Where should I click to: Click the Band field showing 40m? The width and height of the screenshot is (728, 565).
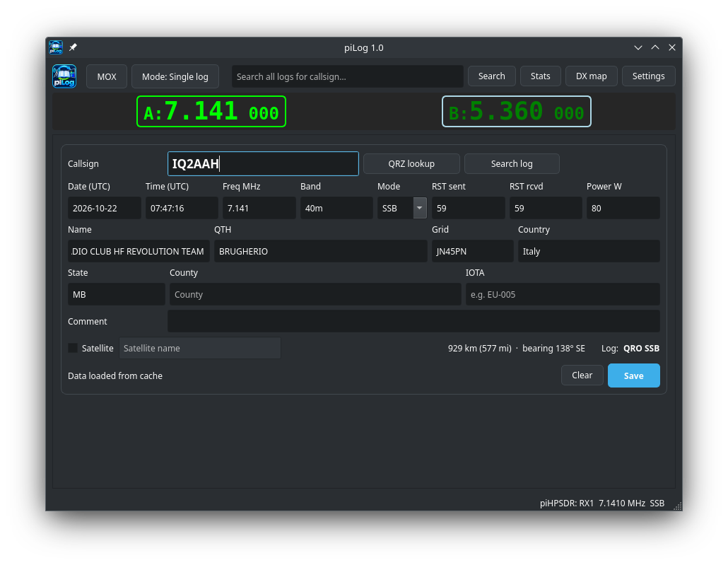pyautogui.click(x=336, y=208)
